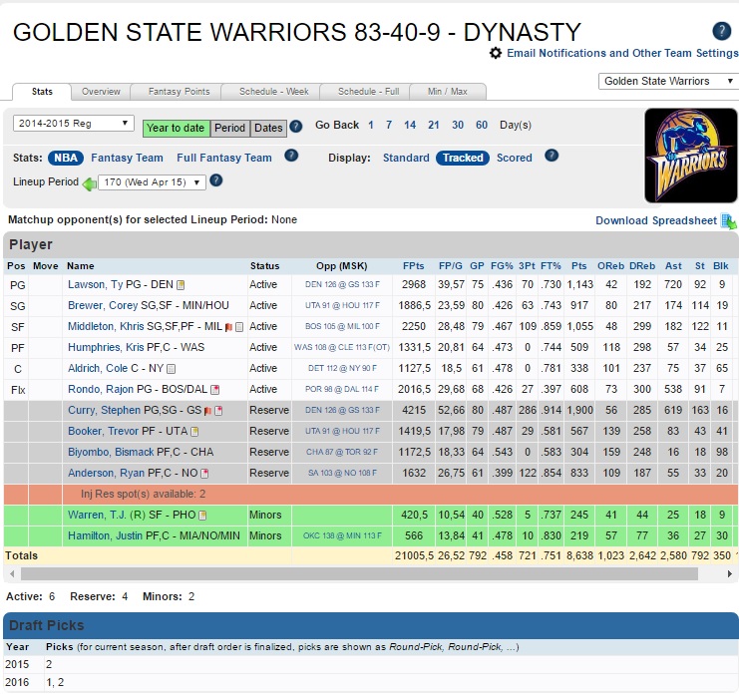739x700 pixels.
Task: Open injury note icon beside Anderson, Ryan
Action: (204, 474)
